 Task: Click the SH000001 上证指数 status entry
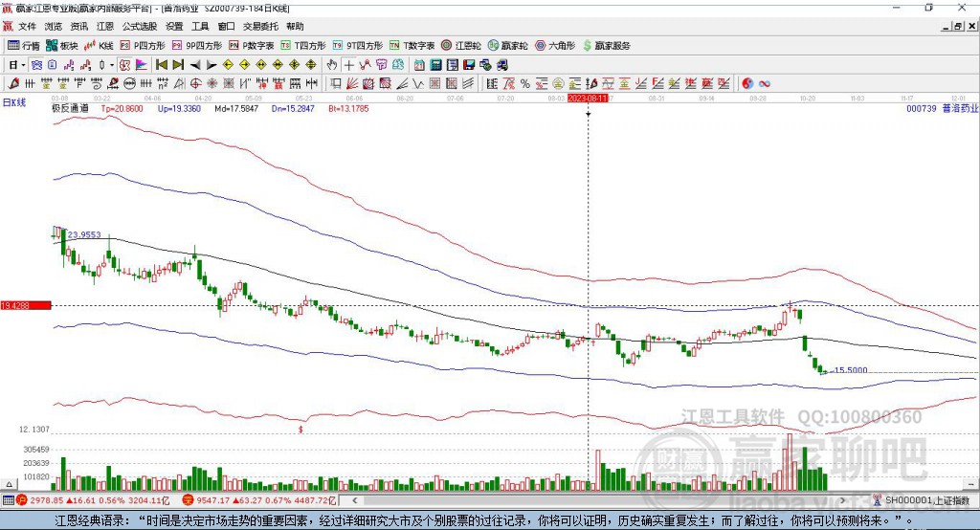click(x=926, y=500)
